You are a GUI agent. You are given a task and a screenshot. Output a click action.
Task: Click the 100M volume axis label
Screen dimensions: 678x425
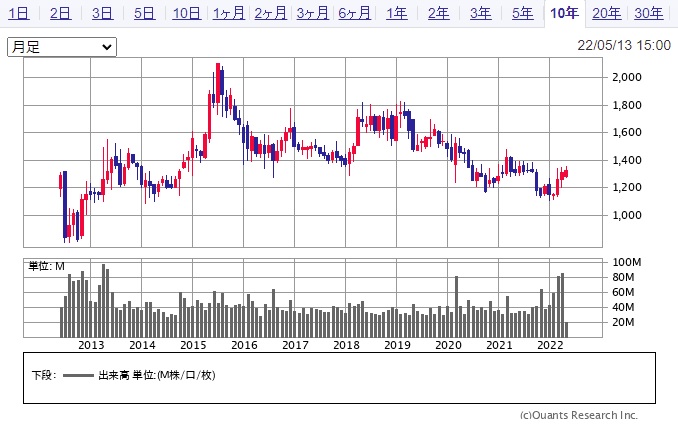(x=627, y=262)
